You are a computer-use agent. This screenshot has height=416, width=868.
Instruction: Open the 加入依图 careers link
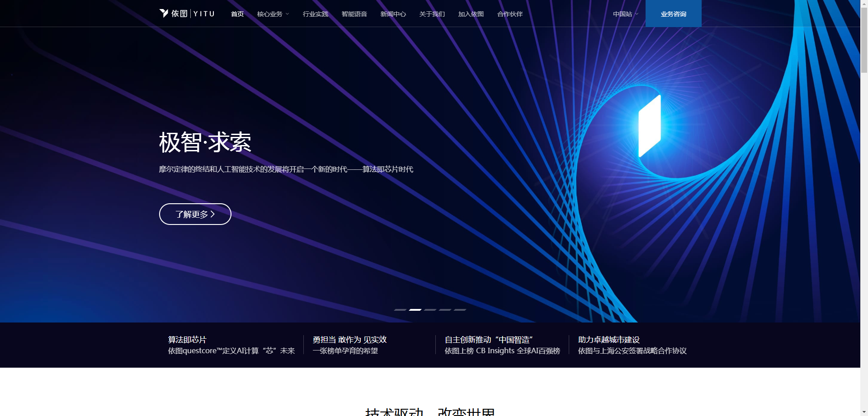pos(471,14)
